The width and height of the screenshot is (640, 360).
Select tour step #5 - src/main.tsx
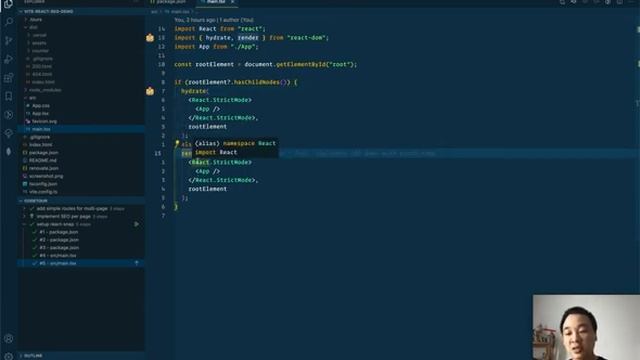(81, 263)
